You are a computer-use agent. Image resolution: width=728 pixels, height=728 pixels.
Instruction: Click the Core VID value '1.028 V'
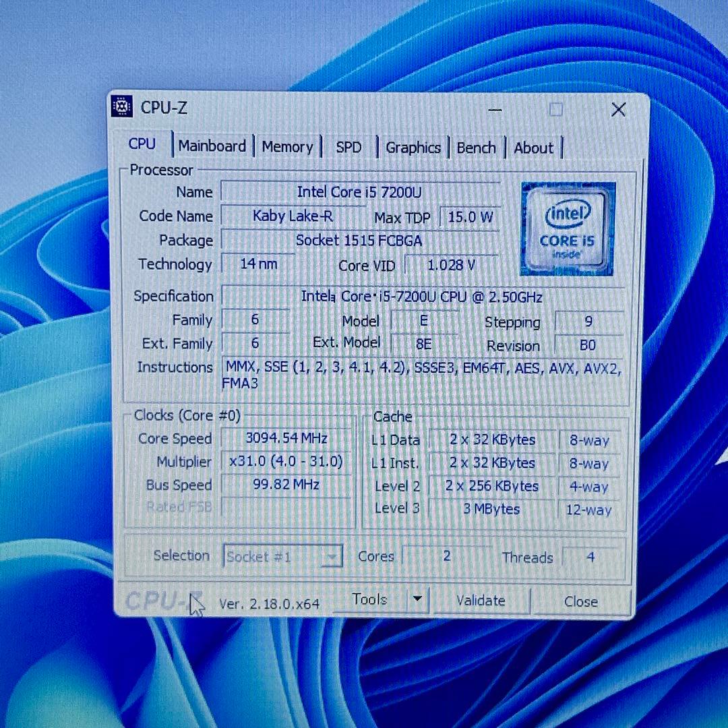click(x=451, y=265)
